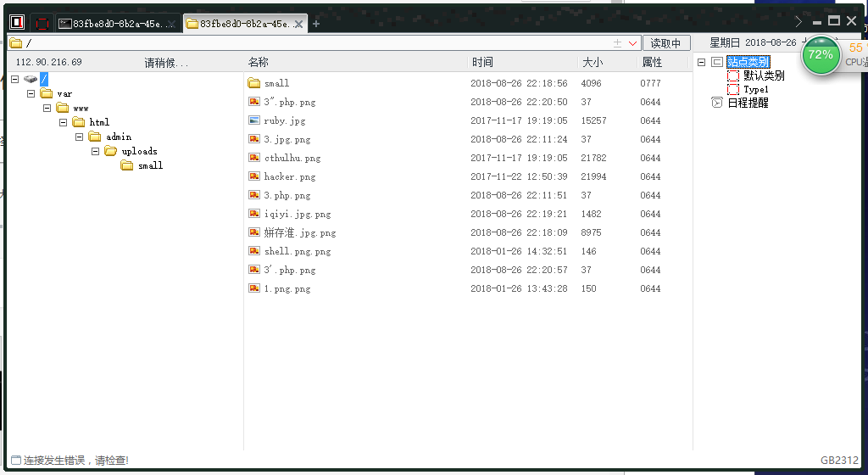Image resolution: width=868 pixels, height=475 pixels.
Task: Collapse the admin folder node
Action: (x=79, y=137)
